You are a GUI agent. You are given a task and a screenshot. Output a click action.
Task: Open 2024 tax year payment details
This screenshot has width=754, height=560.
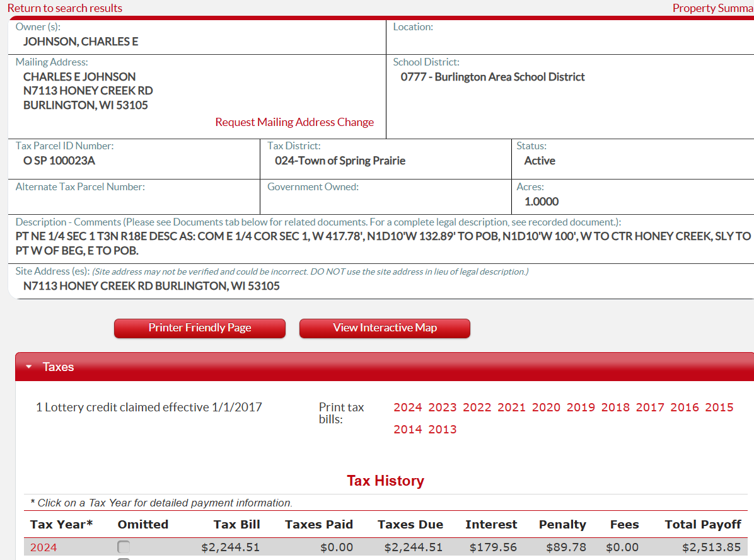[x=43, y=547]
